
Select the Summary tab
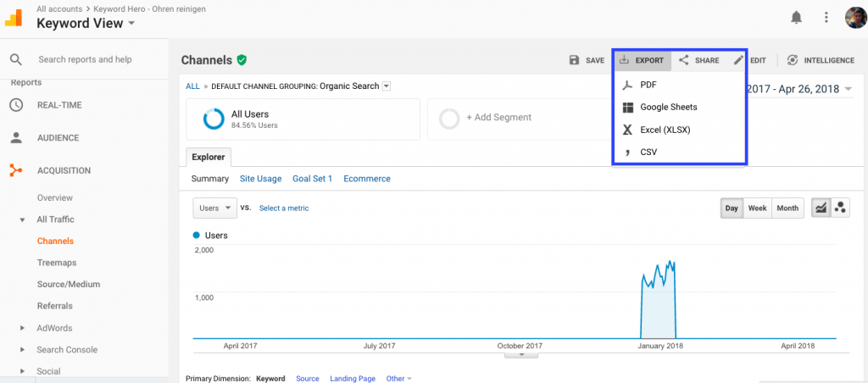(x=210, y=179)
